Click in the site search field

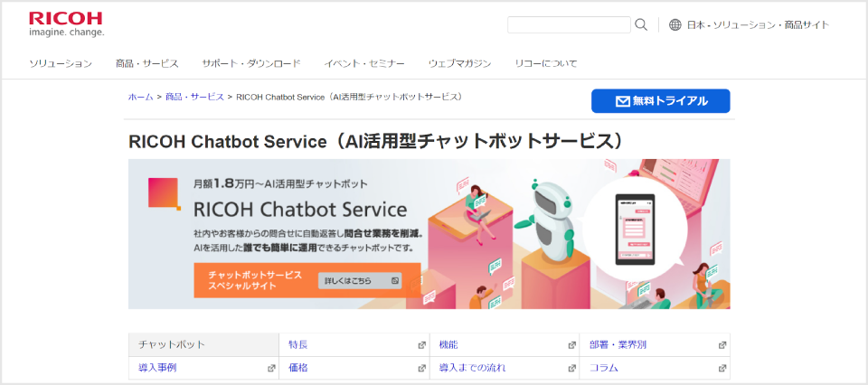coord(569,25)
